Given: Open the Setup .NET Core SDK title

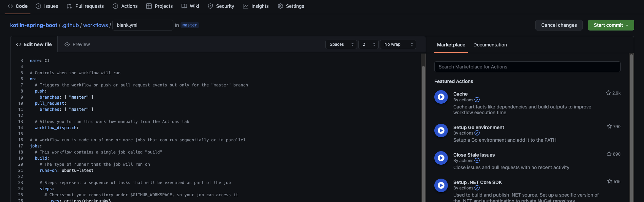Looking at the screenshot, I should pyautogui.click(x=477, y=182).
